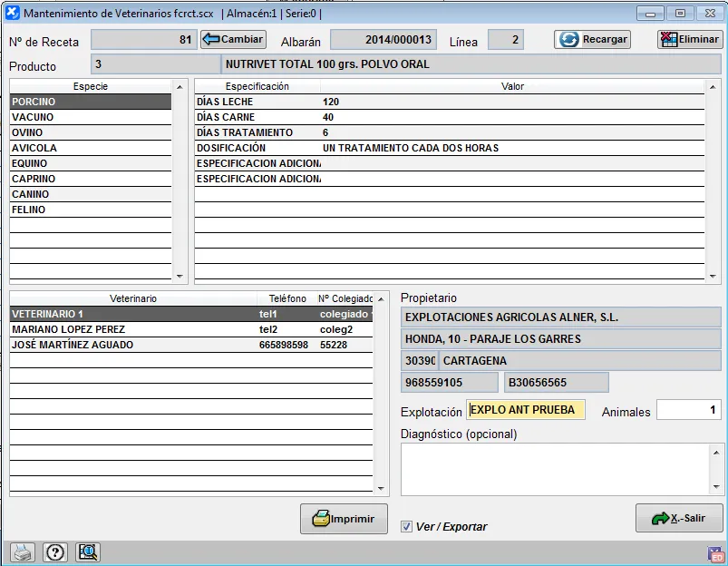
Task: Exit the form with the X.-Salir button
Action: point(678,518)
